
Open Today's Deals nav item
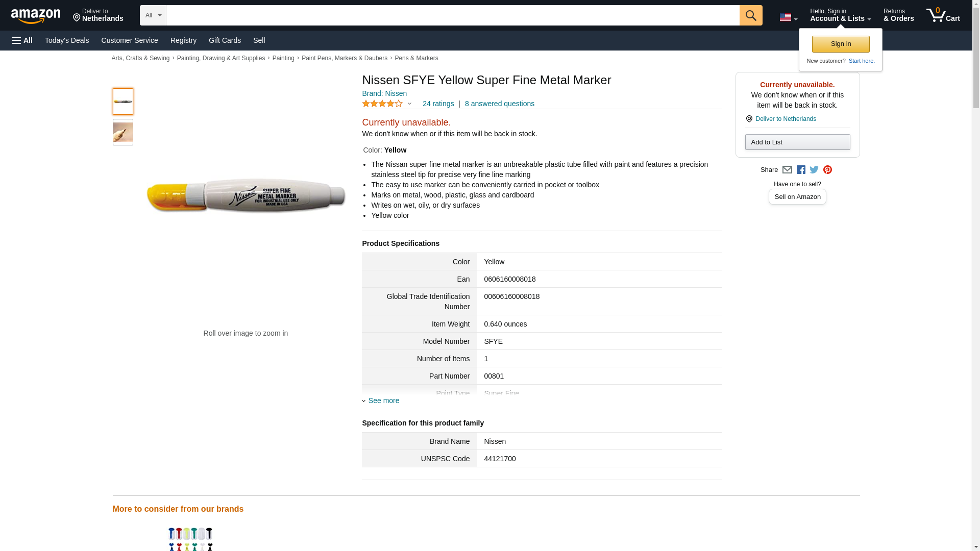[67, 40]
